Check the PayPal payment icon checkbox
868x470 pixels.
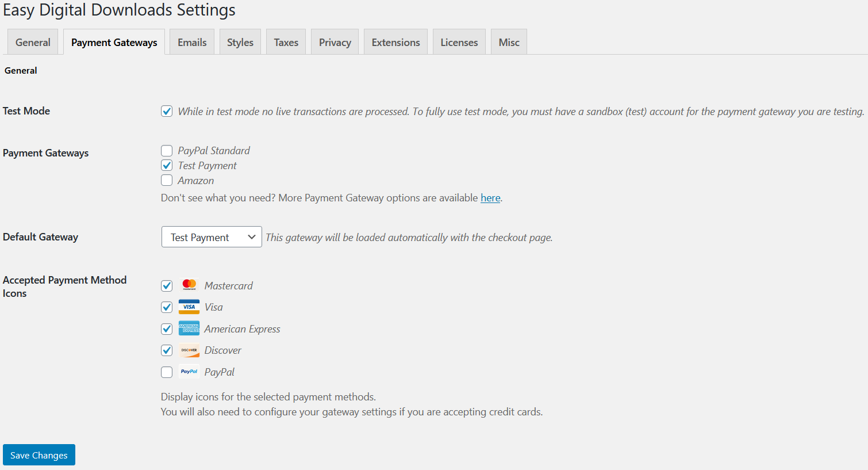coord(167,372)
